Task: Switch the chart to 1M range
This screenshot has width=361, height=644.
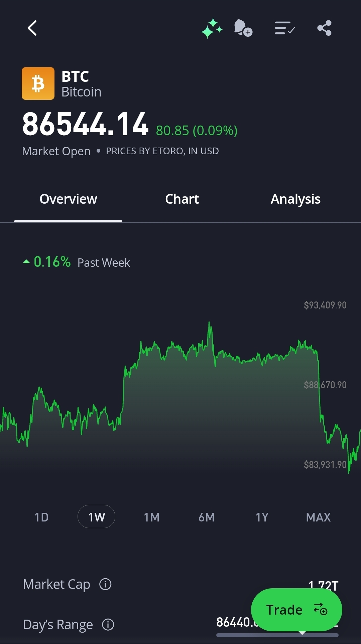Action: [x=152, y=517]
